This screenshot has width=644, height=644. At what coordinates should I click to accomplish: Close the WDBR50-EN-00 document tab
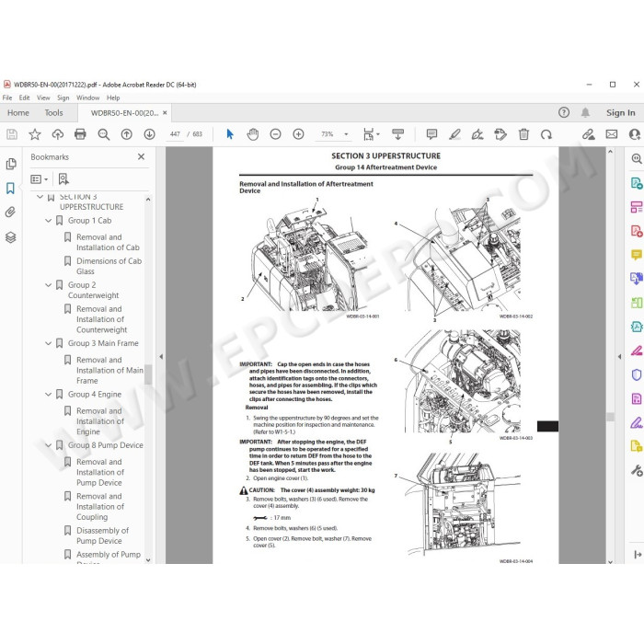pos(165,112)
